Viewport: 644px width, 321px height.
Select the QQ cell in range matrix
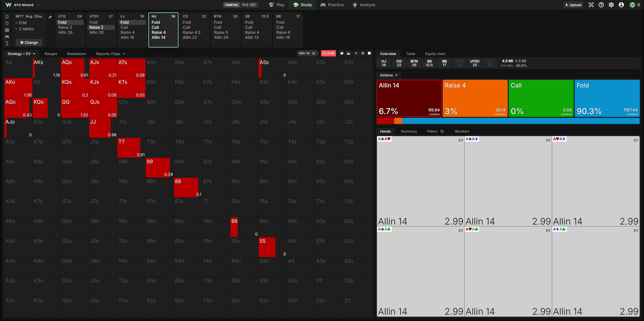click(x=75, y=108)
